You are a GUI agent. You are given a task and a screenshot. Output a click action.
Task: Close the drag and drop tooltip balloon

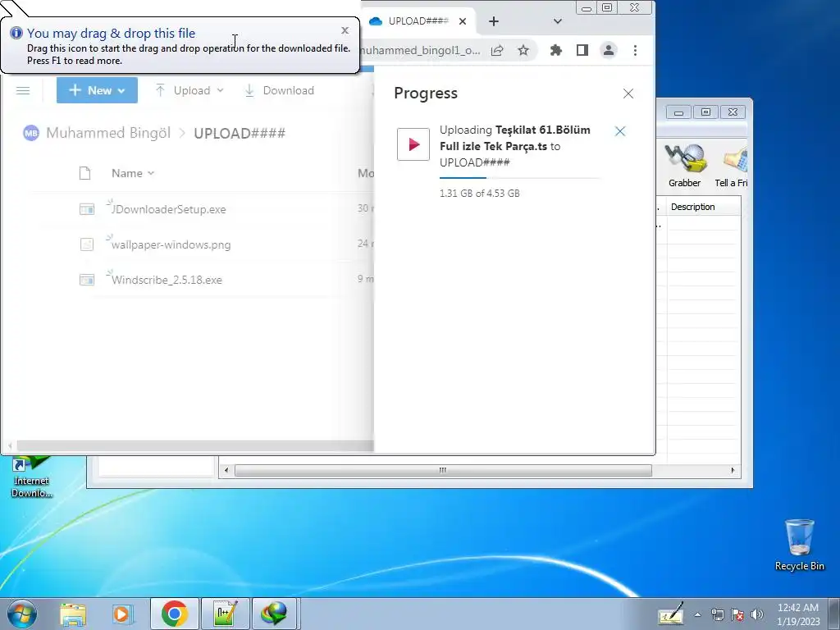click(345, 30)
